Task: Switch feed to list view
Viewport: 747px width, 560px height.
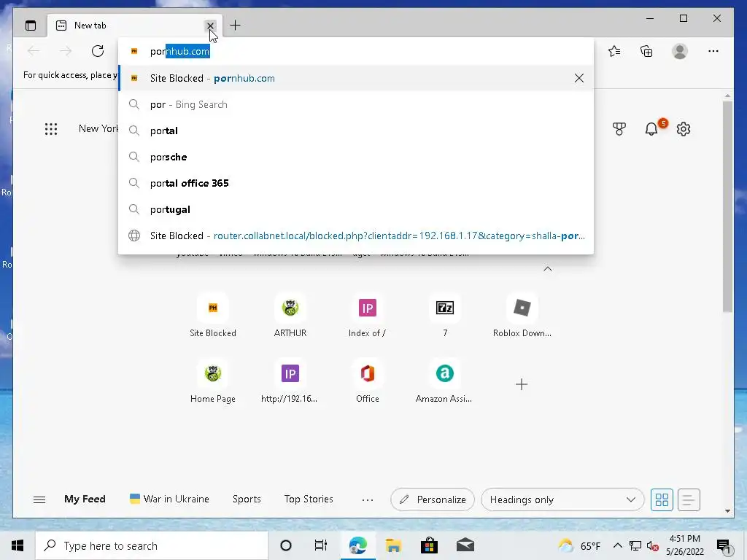Action: pos(689,499)
